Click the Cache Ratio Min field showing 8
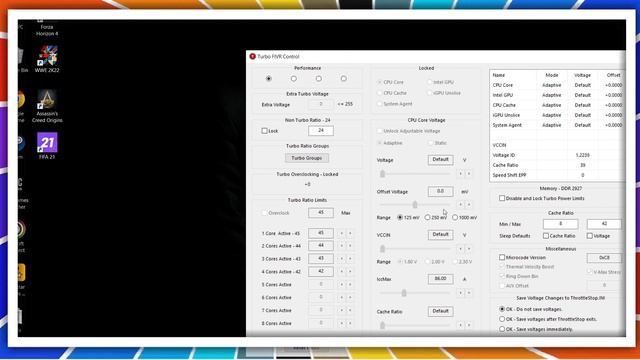 tap(560, 224)
